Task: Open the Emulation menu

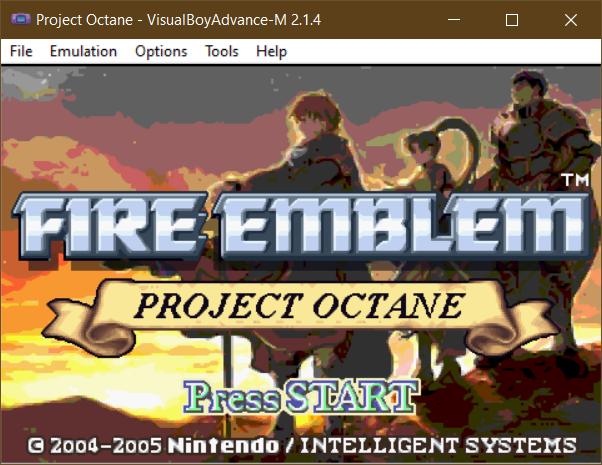Action: pyautogui.click(x=83, y=51)
